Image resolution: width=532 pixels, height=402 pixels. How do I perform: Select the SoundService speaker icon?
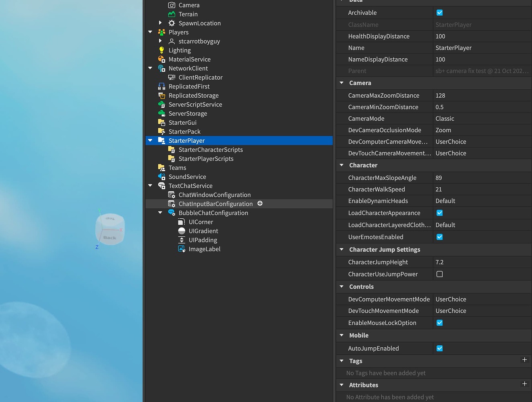(162, 176)
